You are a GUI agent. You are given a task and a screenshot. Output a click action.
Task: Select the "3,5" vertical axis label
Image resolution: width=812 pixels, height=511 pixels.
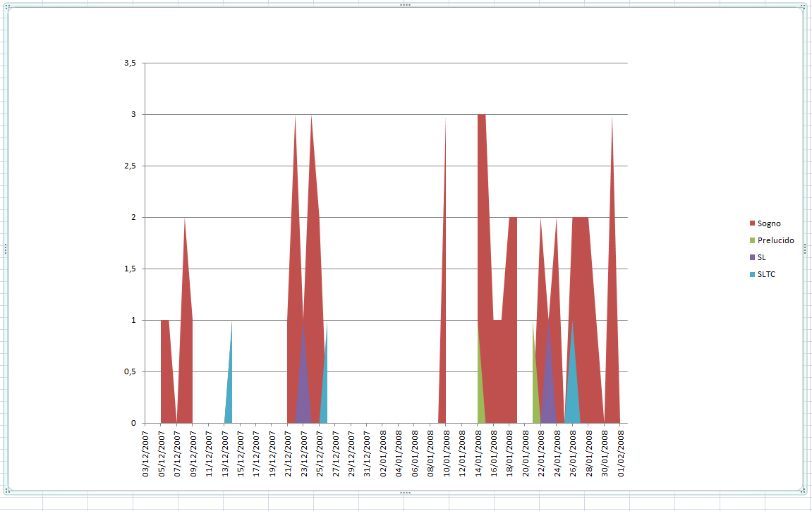pyautogui.click(x=130, y=63)
